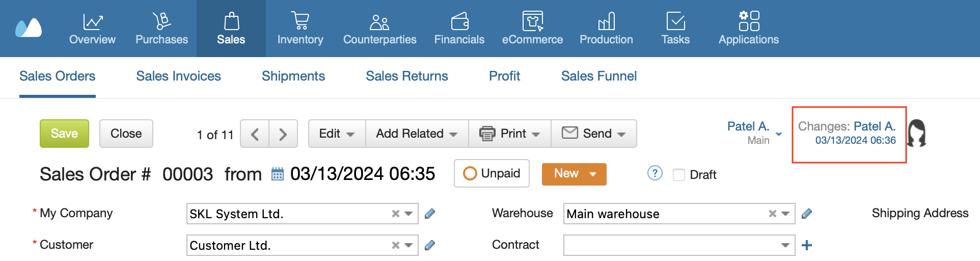Click the green Save button
980x261 pixels.
64,134
